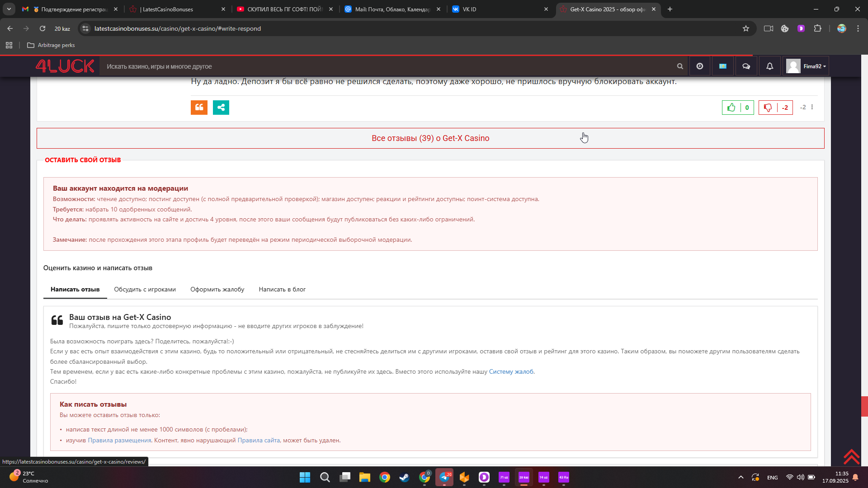Image resolution: width=868 pixels, height=488 pixels.
Task: Switch to Обсудить с игроками tab
Action: [145, 290]
